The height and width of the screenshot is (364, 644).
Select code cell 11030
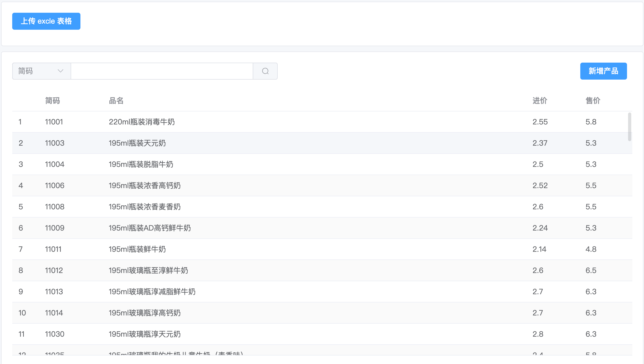pos(54,334)
